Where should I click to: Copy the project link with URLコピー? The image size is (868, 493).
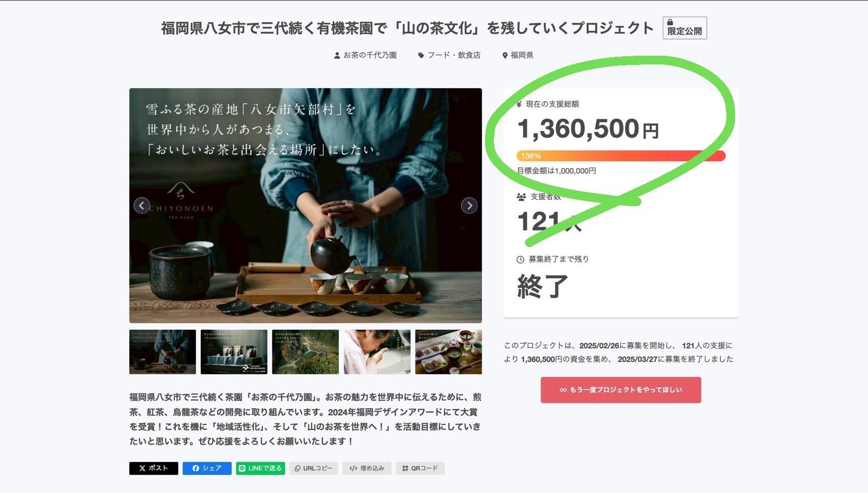tap(313, 468)
